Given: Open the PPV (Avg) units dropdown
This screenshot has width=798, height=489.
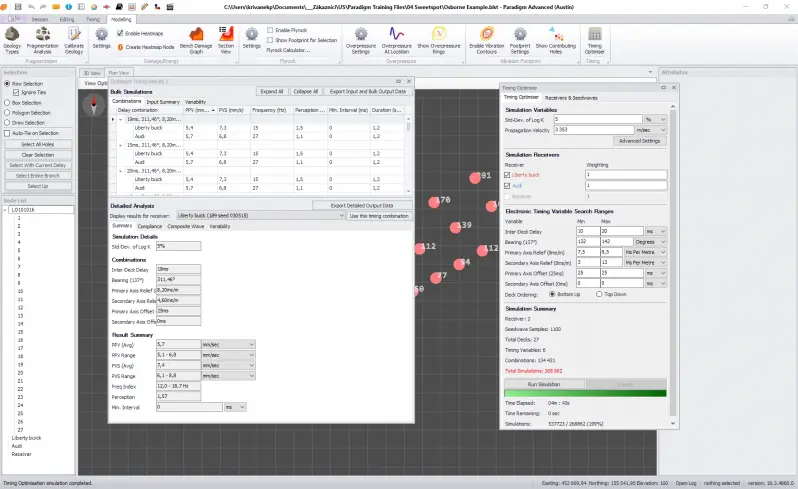Looking at the screenshot, I should (228, 344).
